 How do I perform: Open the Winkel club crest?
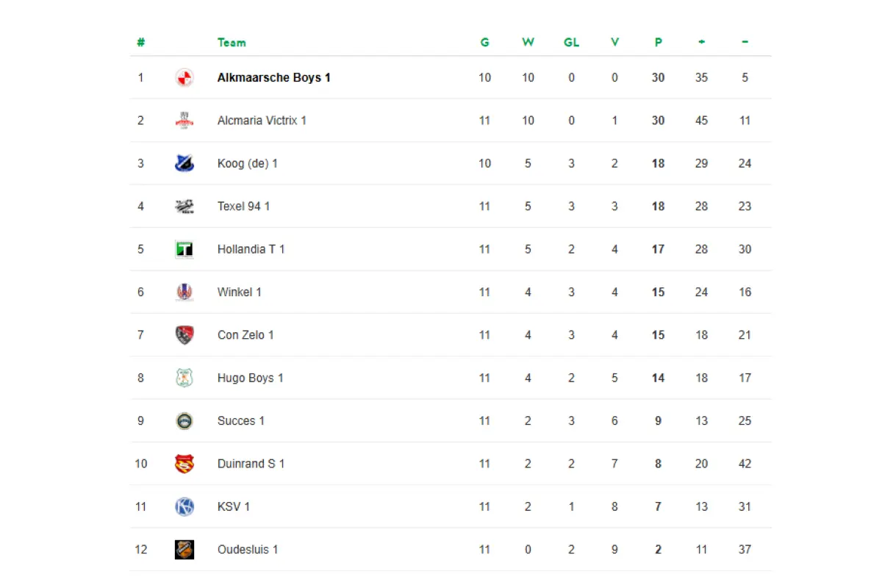[x=184, y=292]
